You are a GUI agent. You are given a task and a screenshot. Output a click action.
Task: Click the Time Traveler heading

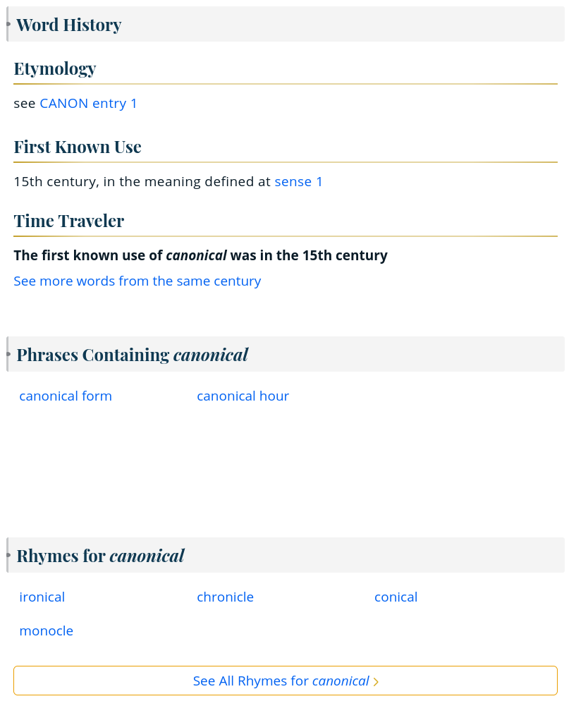pyautogui.click(x=69, y=221)
